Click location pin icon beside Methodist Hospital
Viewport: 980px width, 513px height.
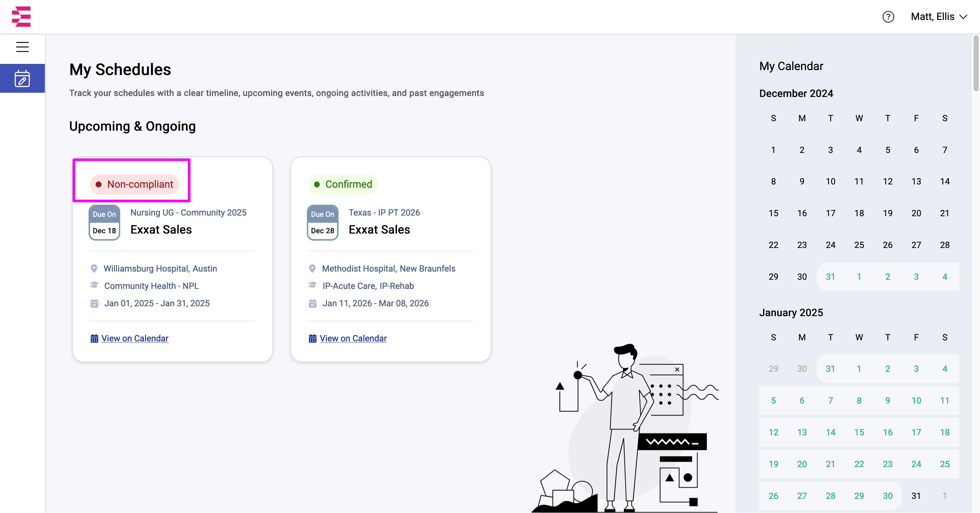(x=312, y=269)
